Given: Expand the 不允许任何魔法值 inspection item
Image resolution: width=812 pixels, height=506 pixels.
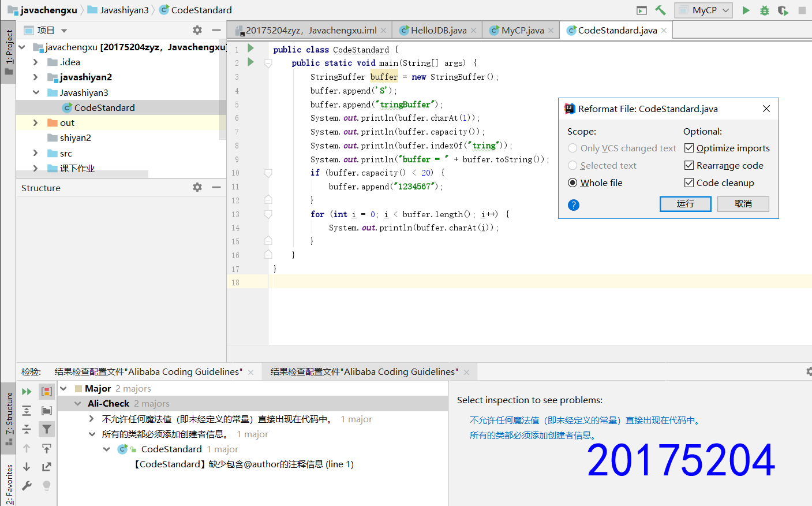Looking at the screenshot, I should (x=92, y=419).
